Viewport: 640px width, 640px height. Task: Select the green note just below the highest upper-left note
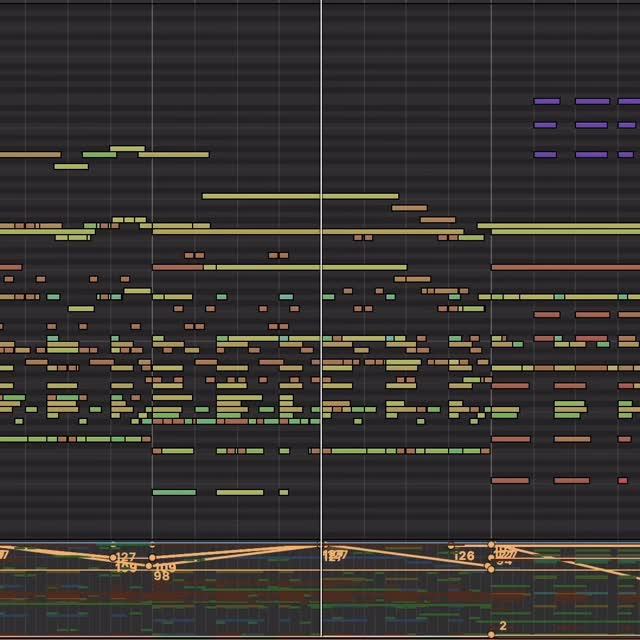pos(99,155)
